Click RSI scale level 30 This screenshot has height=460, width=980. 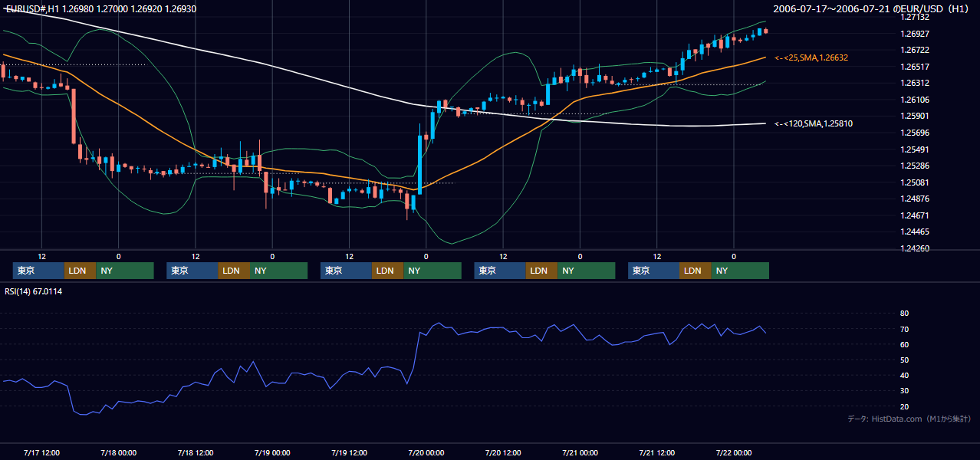904,391
